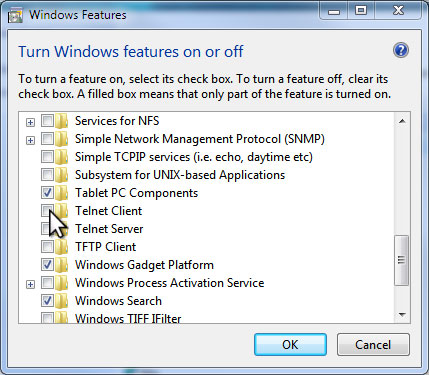Click the folder icon beside Services for NFS
Image resolution: width=429 pixels, height=375 pixels.
tap(61, 121)
